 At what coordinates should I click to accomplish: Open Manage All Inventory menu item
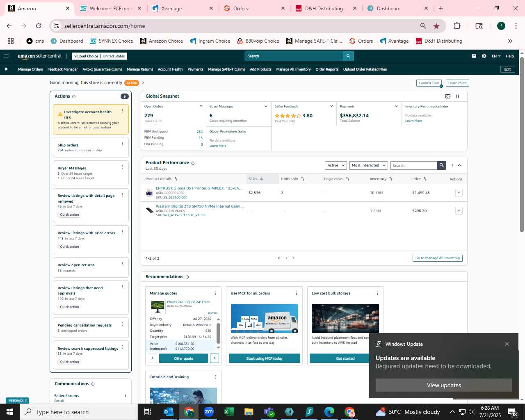click(x=293, y=69)
